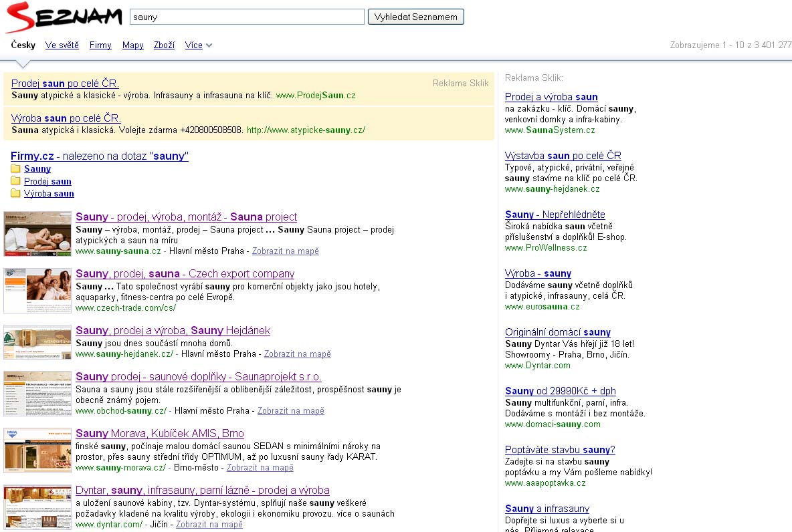Screen dimensions: 792x532
Task: Open the Prodej saun folder link
Action: click(47, 181)
